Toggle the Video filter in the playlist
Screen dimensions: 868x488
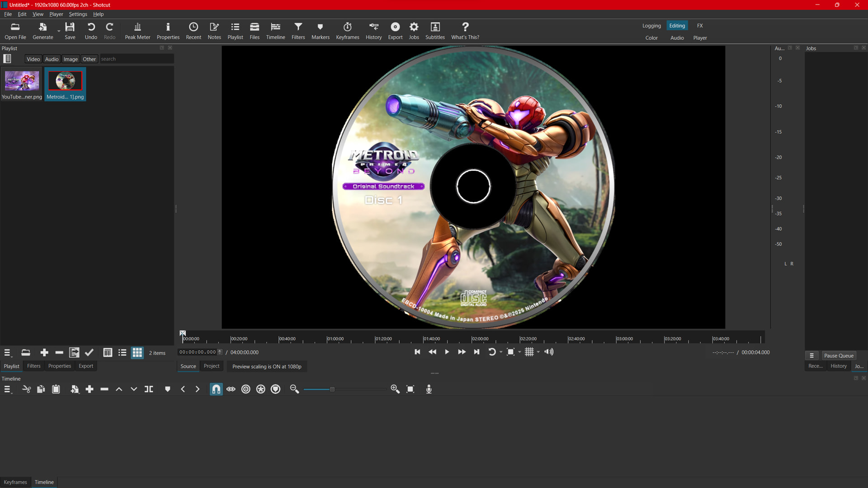(33, 59)
